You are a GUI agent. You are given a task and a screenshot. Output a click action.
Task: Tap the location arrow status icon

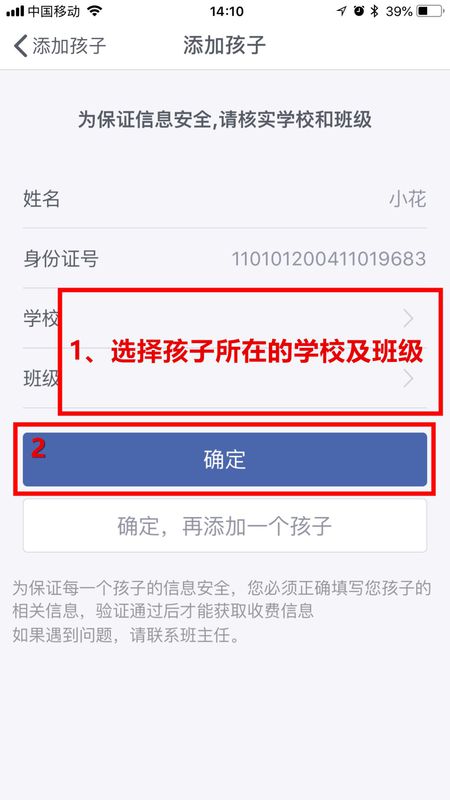pyautogui.click(x=341, y=11)
